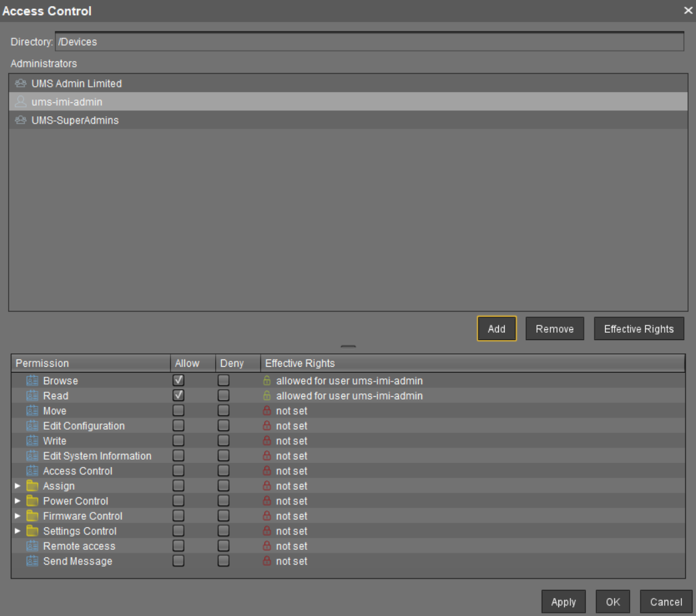Click the group icon beside UMS Admin Limited

point(20,84)
